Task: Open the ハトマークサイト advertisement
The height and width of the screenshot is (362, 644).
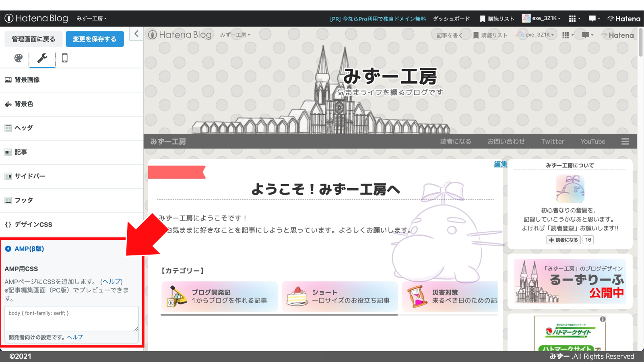Action: (x=570, y=333)
